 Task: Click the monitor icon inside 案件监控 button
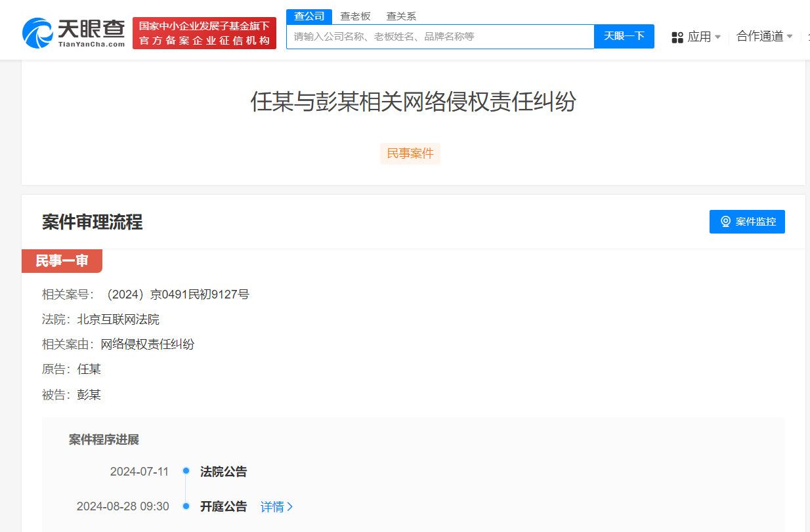click(725, 221)
